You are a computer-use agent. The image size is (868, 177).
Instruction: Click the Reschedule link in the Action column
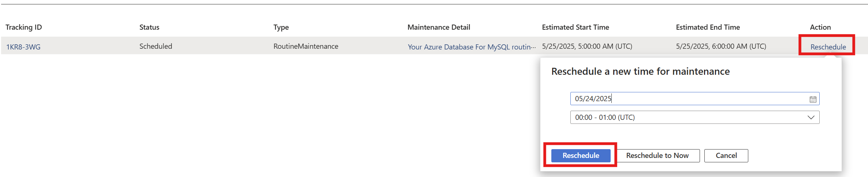(828, 47)
